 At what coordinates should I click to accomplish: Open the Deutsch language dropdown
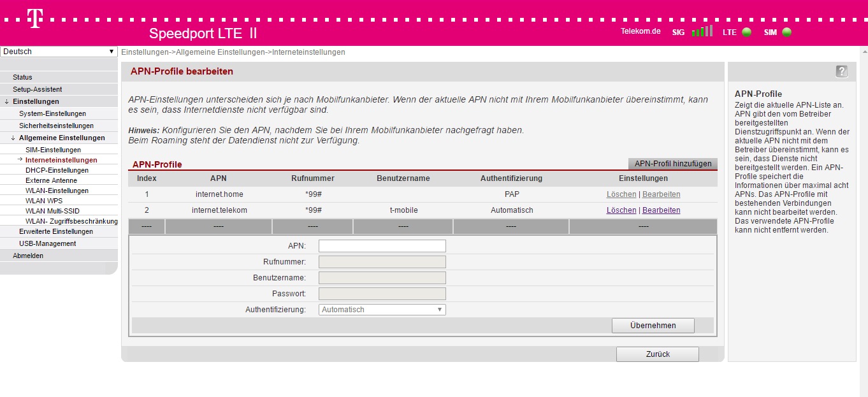[59, 52]
